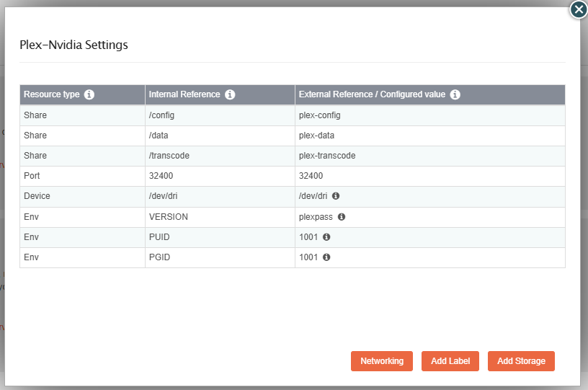Click info icon in the PGID row
Image resolution: width=588 pixels, height=390 pixels.
[x=326, y=257]
